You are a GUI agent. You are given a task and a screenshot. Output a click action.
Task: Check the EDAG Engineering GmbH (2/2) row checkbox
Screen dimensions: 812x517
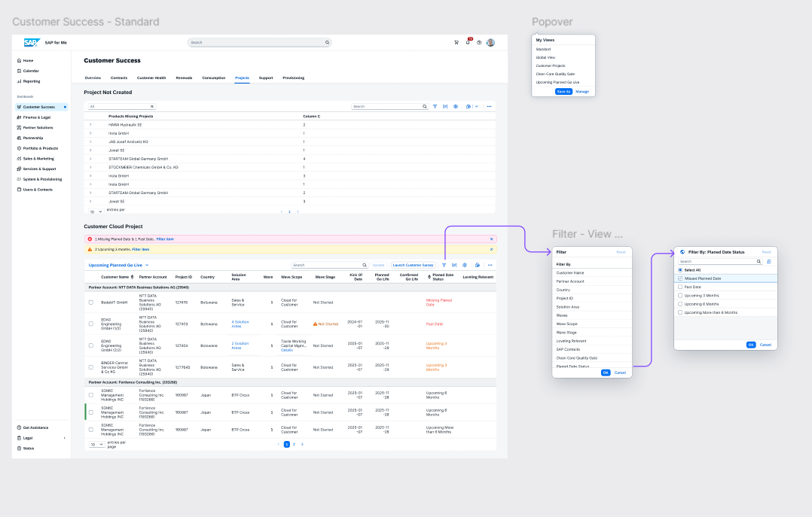91,345
